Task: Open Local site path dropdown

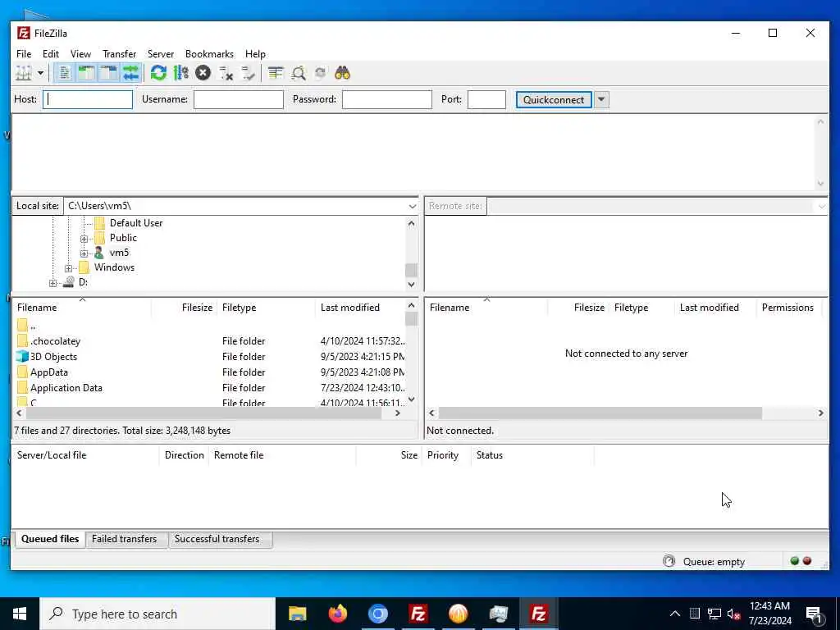Action: click(412, 206)
